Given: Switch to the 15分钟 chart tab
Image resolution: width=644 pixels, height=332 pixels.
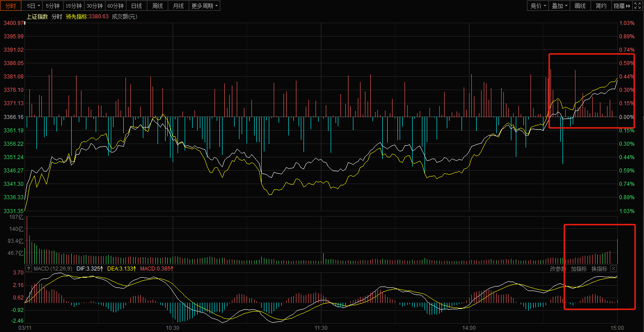Looking at the screenshot, I should coord(73,6).
